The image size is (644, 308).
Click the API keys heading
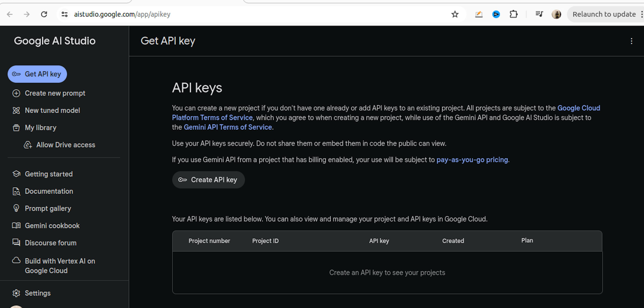pyautogui.click(x=197, y=88)
